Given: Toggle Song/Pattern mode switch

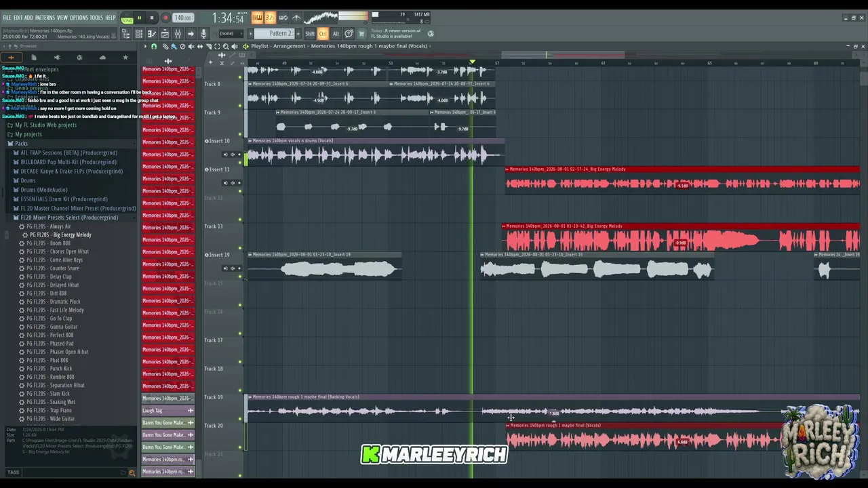Looking at the screenshot, I should [127, 18].
